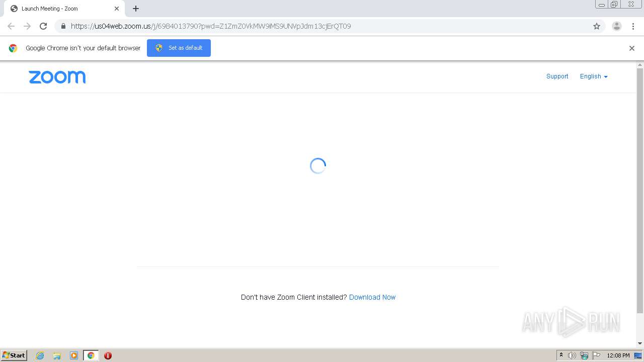
Task: Reload the page with the refresh icon
Action: [x=43, y=26]
